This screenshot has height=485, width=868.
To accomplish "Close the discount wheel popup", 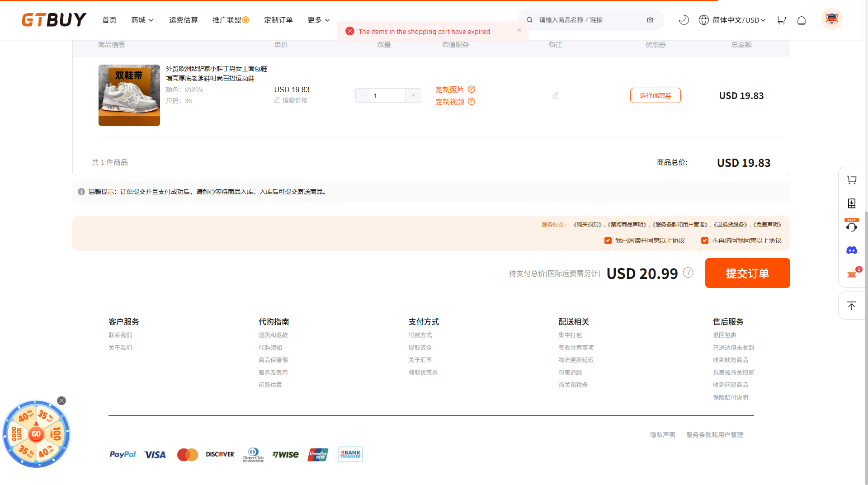I will (61, 400).
